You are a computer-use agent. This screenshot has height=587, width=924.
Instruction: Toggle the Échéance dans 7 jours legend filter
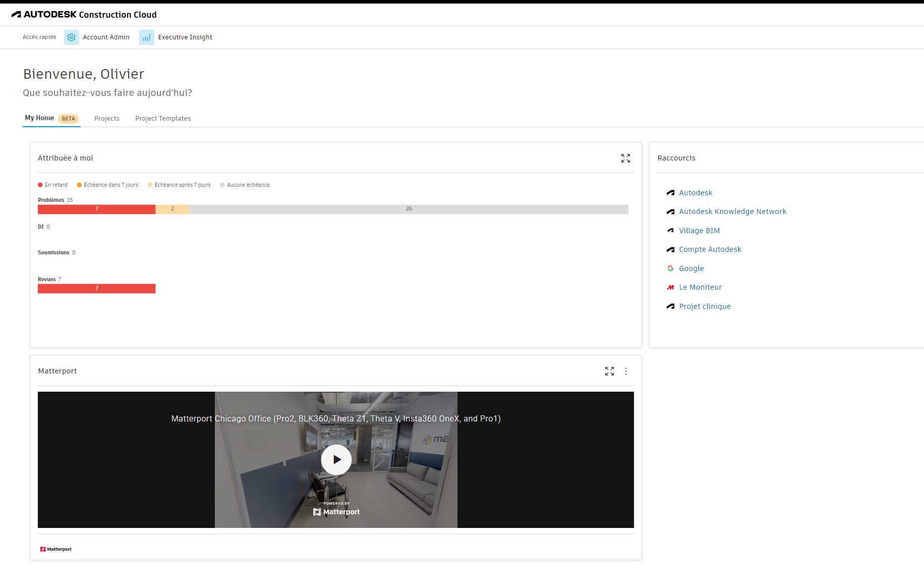(x=107, y=185)
